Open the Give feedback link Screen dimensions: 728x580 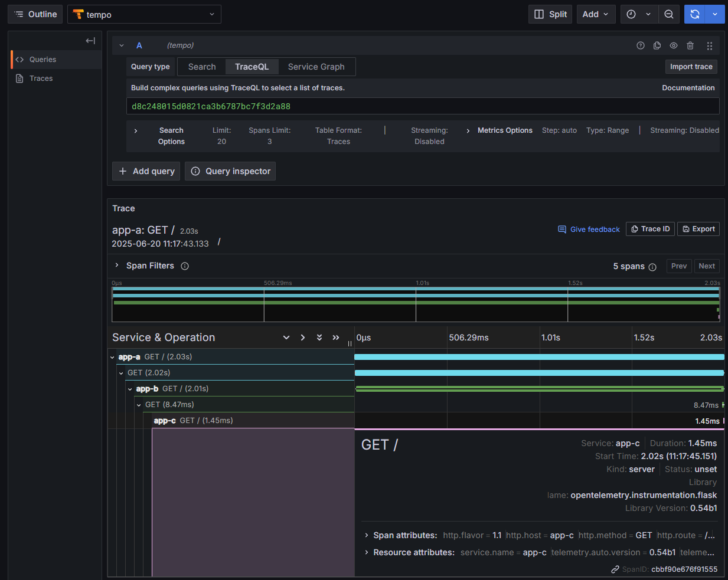pyautogui.click(x=589, y=230)
